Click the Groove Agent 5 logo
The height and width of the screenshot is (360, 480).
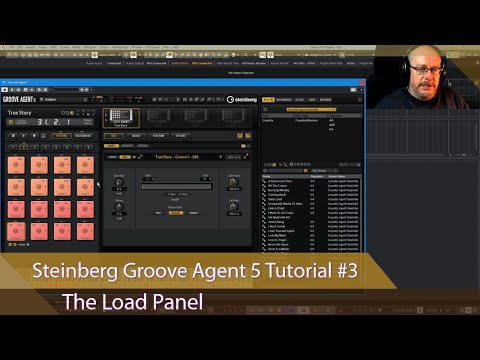tap(19, 99)
